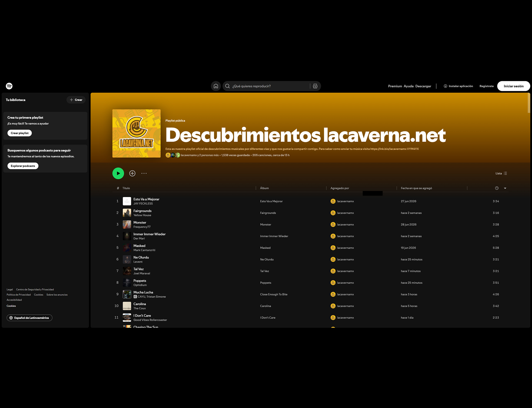Click Instalar aplicación
This screenshot has width=532, height=408.
coord(458,86)
